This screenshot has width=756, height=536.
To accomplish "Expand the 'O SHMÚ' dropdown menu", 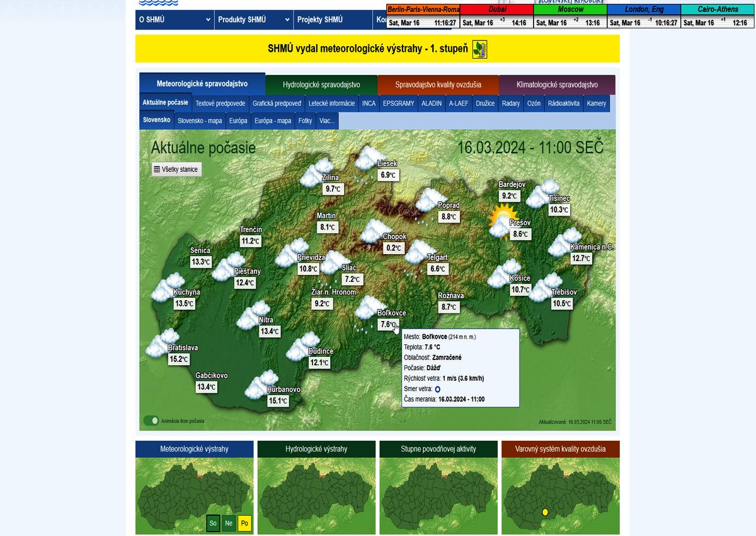I will coord(175,20).
